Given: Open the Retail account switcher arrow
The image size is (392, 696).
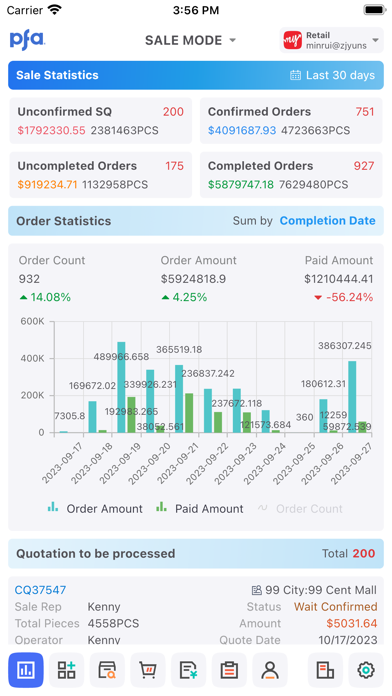Looking at the screenshot, I should coord(376,40).
